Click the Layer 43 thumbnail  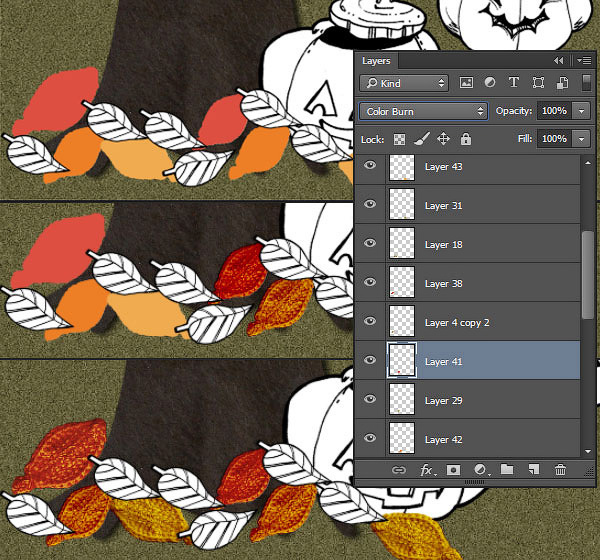402,167
